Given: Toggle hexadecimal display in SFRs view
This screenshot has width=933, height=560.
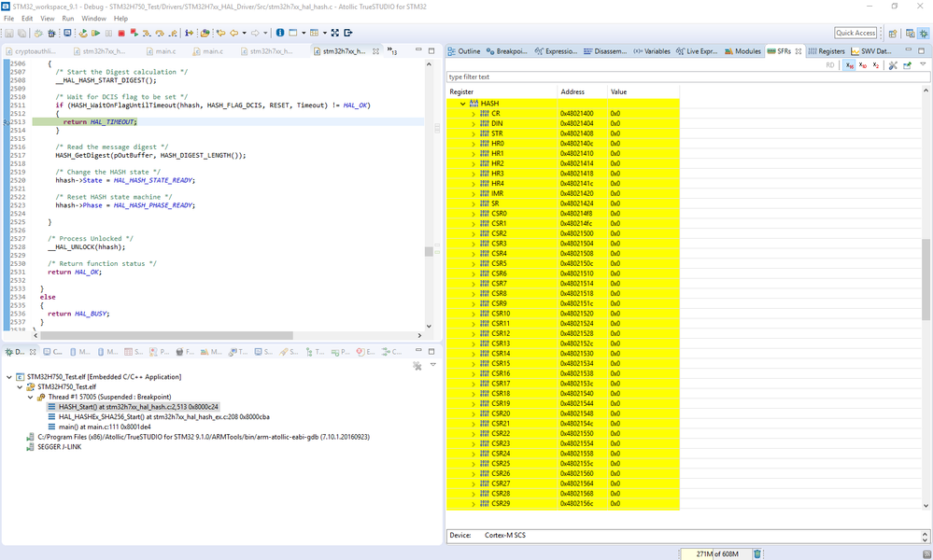Looking at the screenshot, I should click(850, 65).
